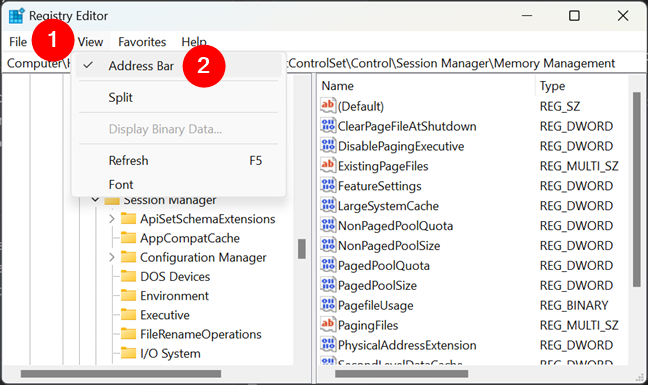Click the PagefileUsage binary icon
The image size is (648, 385).
[x=328, y=304]
